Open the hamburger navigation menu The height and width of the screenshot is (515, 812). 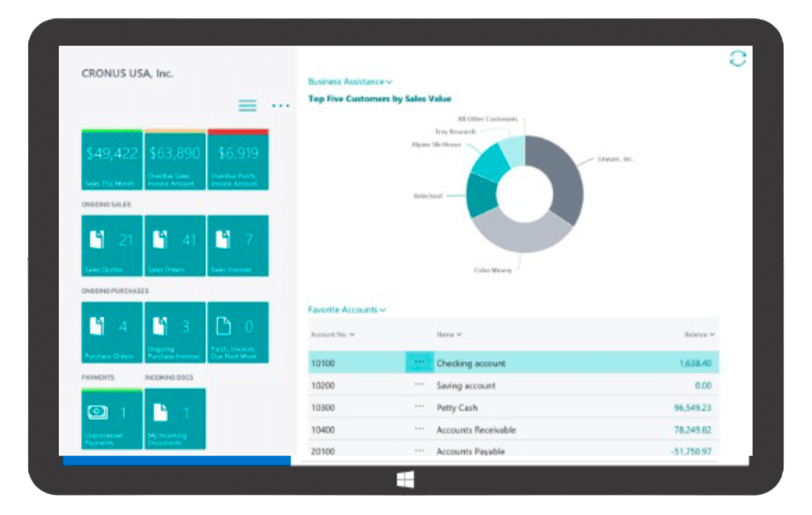tap(248, 106)
